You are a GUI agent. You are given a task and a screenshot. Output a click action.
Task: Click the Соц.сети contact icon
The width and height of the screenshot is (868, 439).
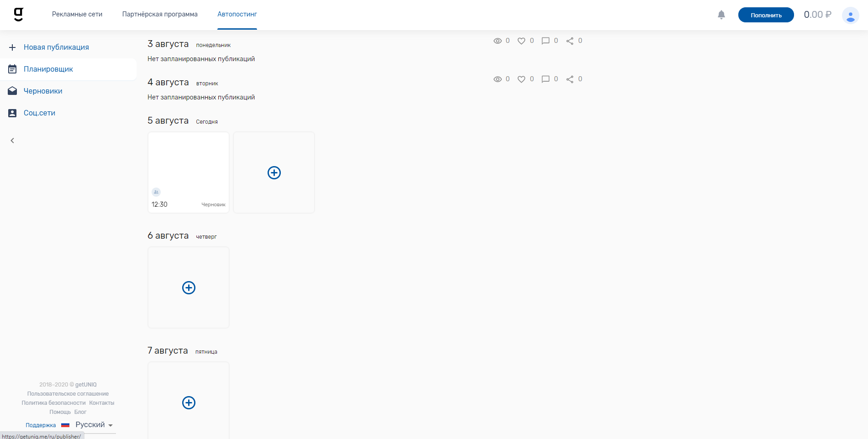pos(12,113)
